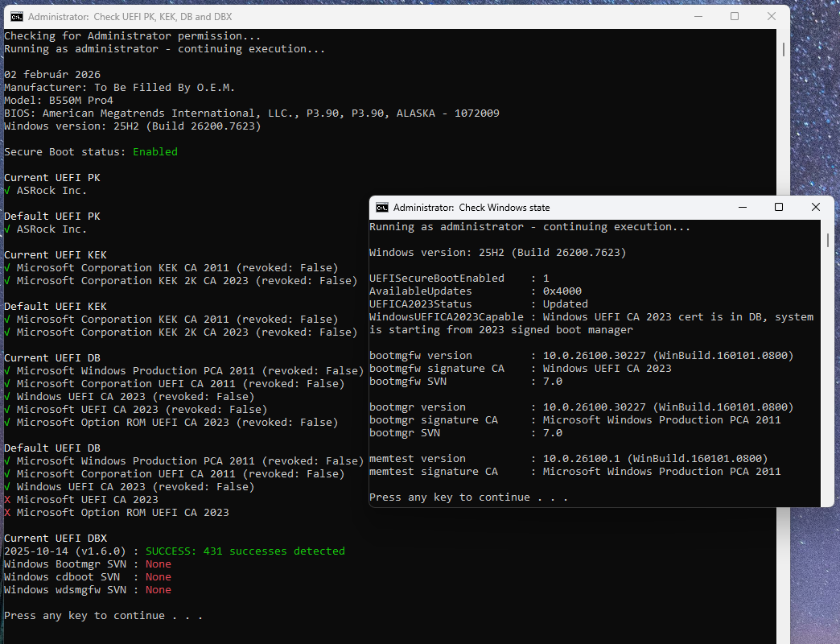840x644 pixels.
Task: Click 'bootmgfw signature CA' line
Action: [521, 368]
